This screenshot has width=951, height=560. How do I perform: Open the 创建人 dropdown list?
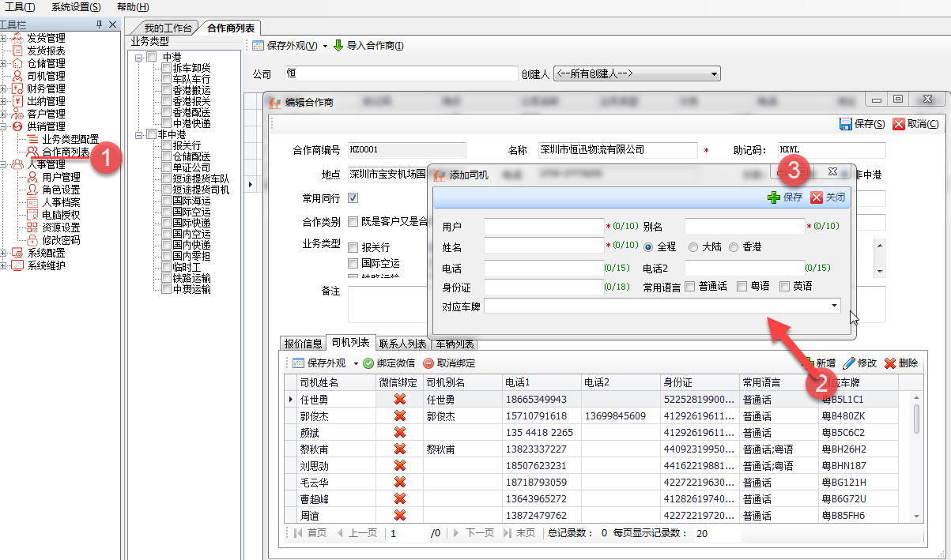(x=714, y=74)
